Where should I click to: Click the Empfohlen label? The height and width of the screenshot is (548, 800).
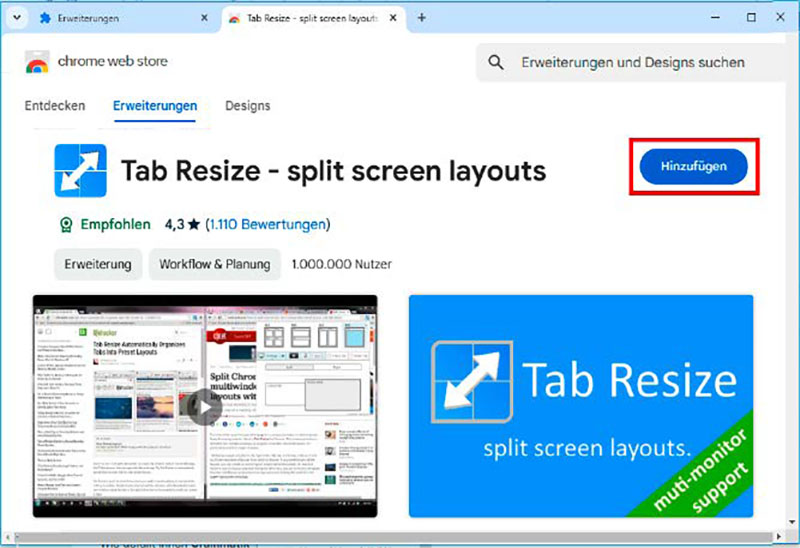115,224
